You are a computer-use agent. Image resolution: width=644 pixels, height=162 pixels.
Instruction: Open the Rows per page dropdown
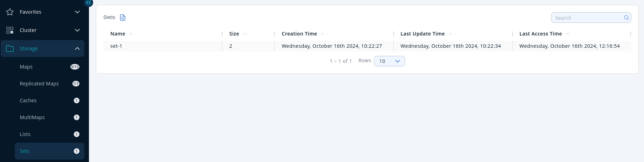(x=389, y=61)
